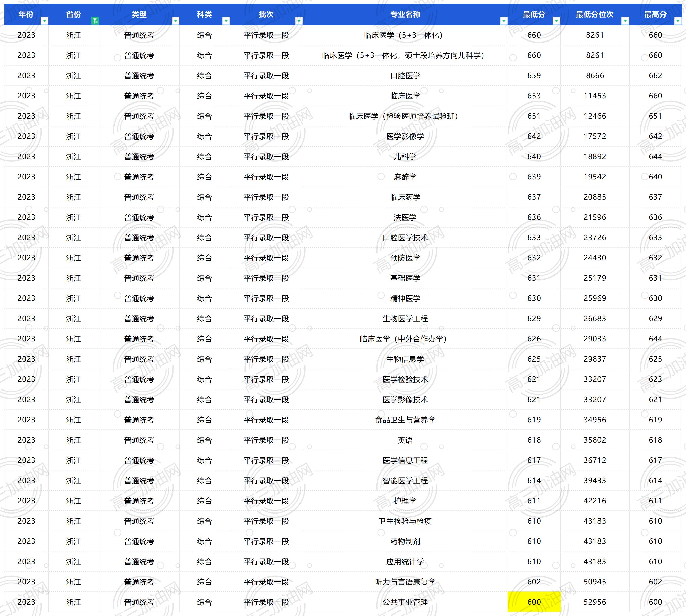Select the rank value 36712

click(x=595, y=460)
